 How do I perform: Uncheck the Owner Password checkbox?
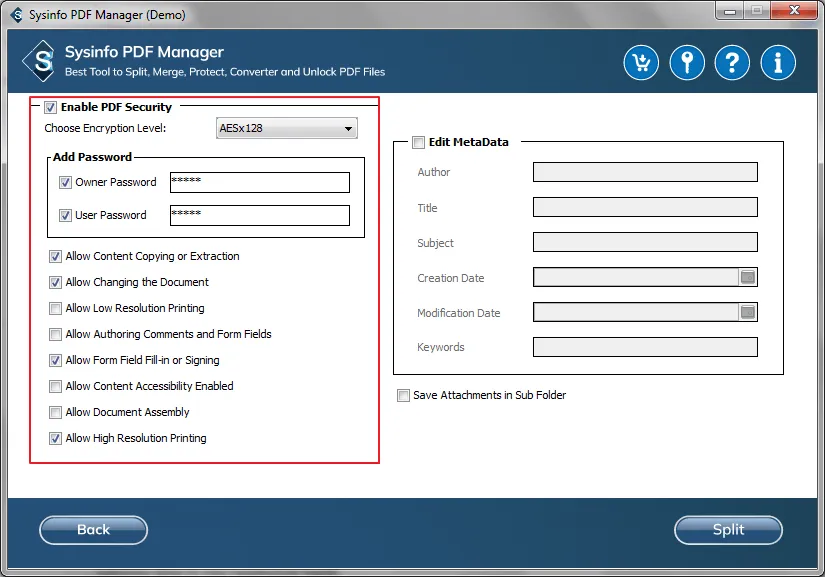65,183
